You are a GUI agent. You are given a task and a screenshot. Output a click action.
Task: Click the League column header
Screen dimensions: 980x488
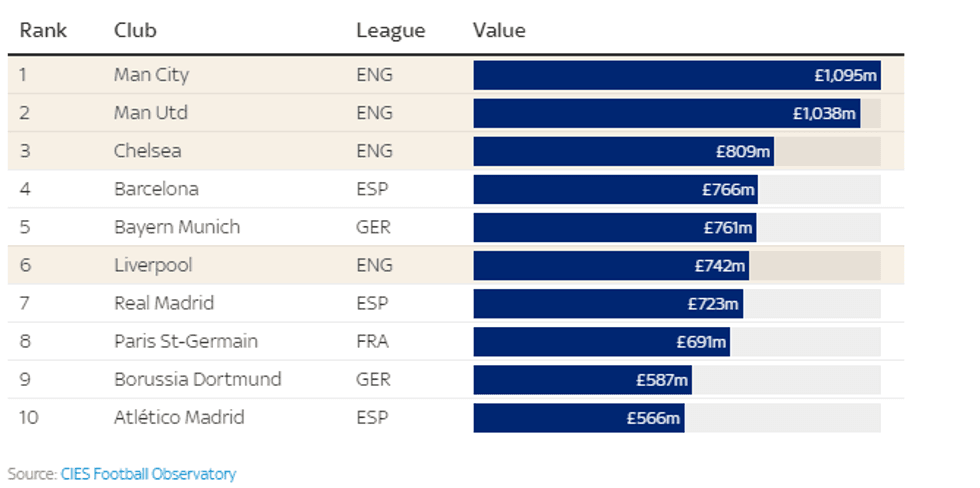(390, 30)
